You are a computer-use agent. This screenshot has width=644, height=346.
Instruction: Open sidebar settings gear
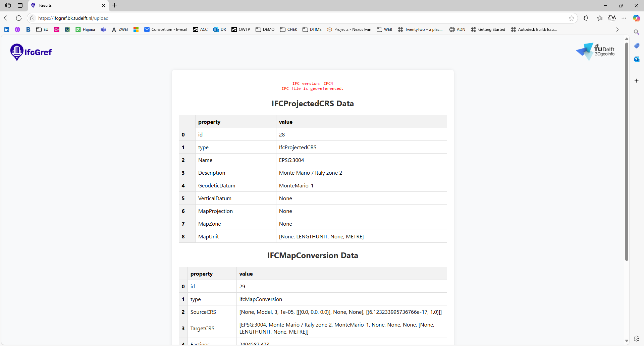coord(636,339)
